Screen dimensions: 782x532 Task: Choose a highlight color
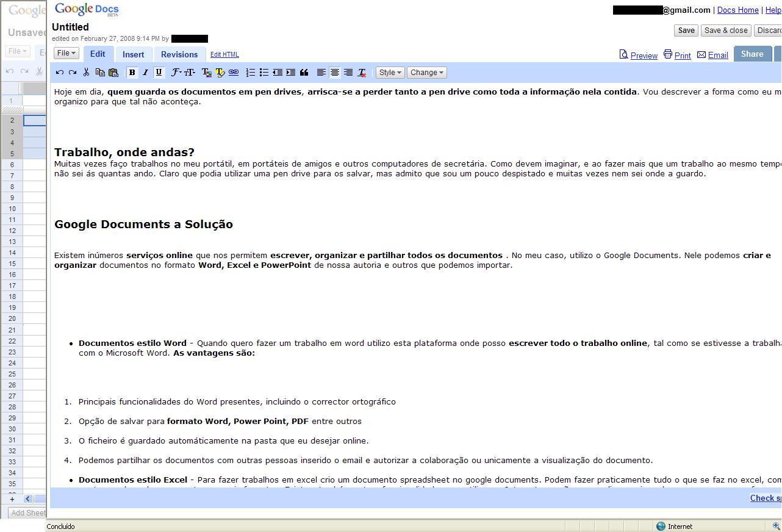tap(220, 73)
